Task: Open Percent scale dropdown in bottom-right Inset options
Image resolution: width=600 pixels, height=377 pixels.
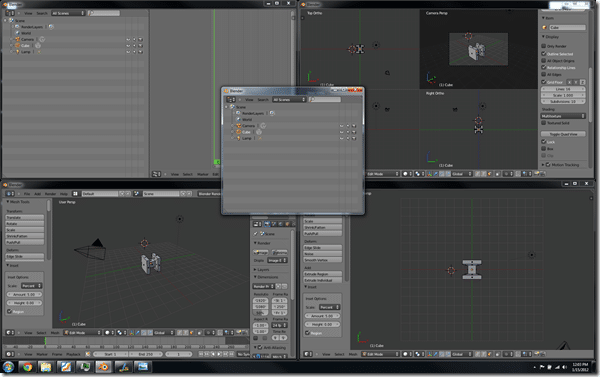Action: (x=329, y=307)
